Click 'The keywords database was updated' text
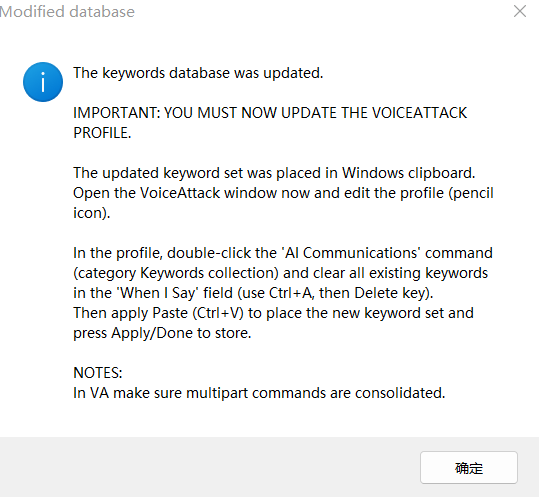 pyautogui.click(x=198, y=73)
